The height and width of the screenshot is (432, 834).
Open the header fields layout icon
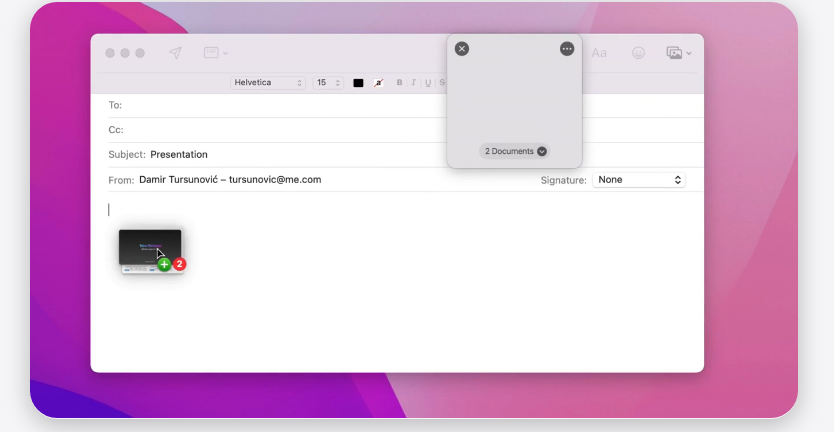pos(211,53)
